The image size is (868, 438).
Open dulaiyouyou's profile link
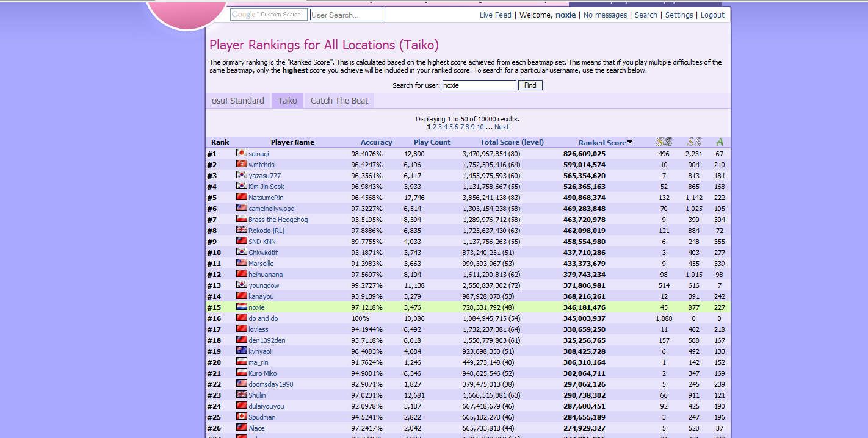(266, 406)
